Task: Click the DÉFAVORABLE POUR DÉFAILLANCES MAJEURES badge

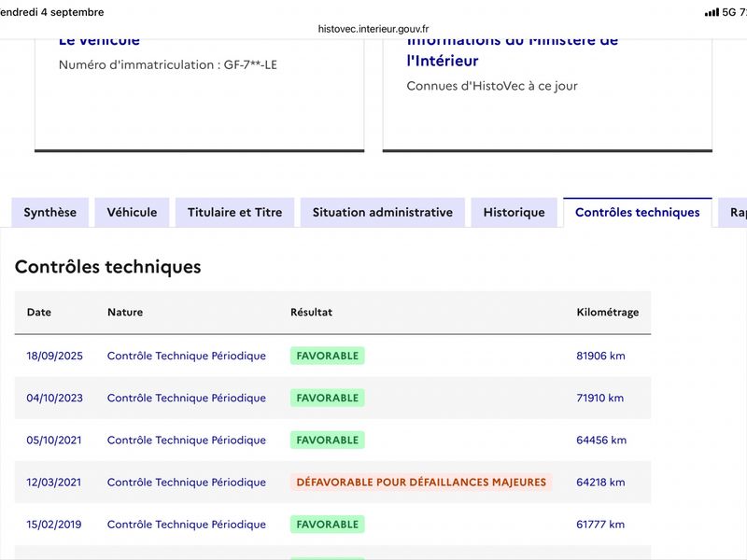Action: [421, 482]
